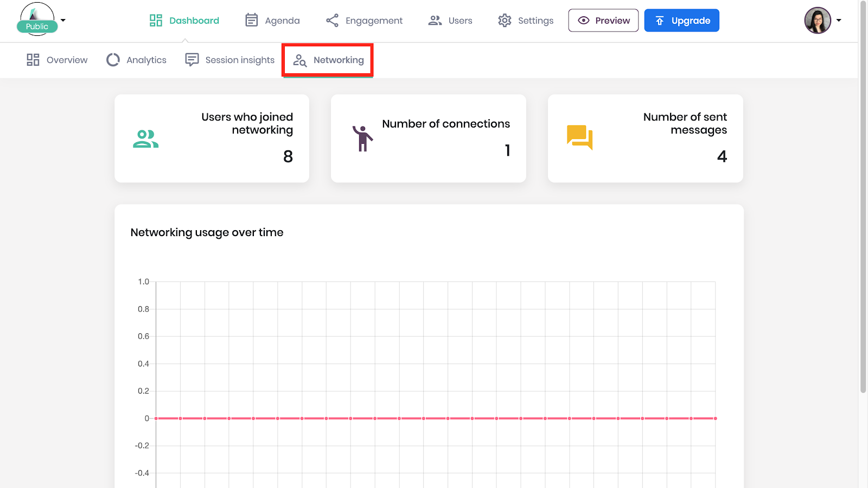Click the Settings gear icon

pos(505,21)
